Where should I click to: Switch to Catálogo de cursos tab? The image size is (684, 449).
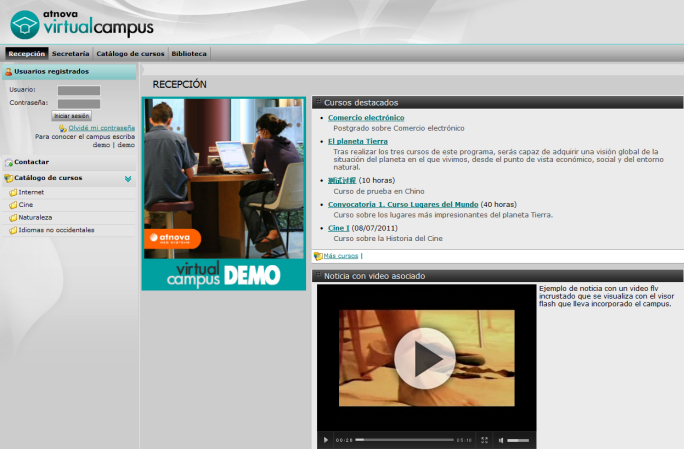pyautogui.click(x=130, y=54)
